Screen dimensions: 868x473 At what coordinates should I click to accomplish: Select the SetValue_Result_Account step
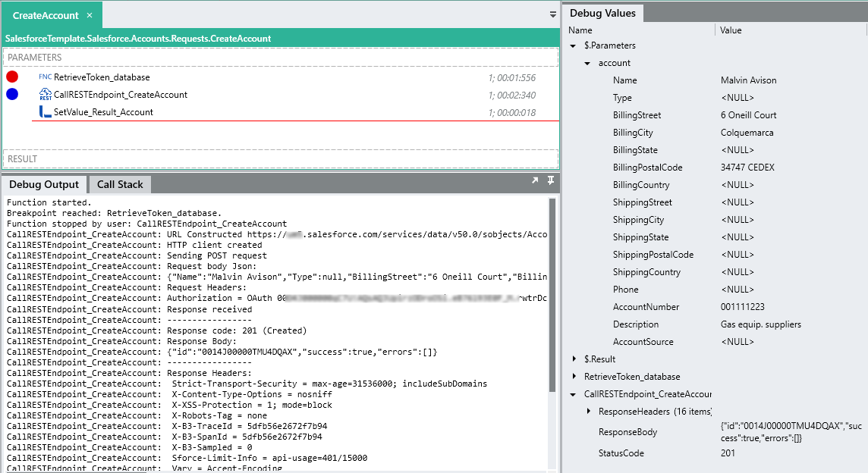click(103, 112)
